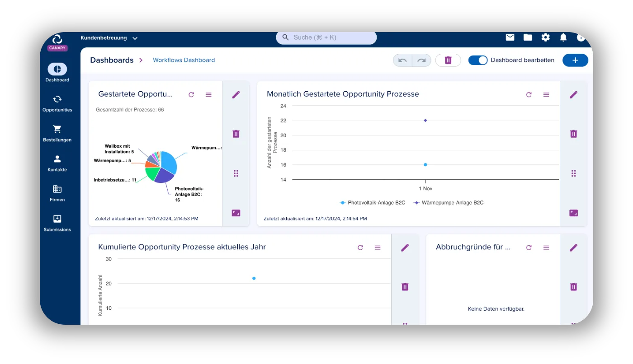
Task: Open the settings gear icon
Action: (x=546, y=37)
